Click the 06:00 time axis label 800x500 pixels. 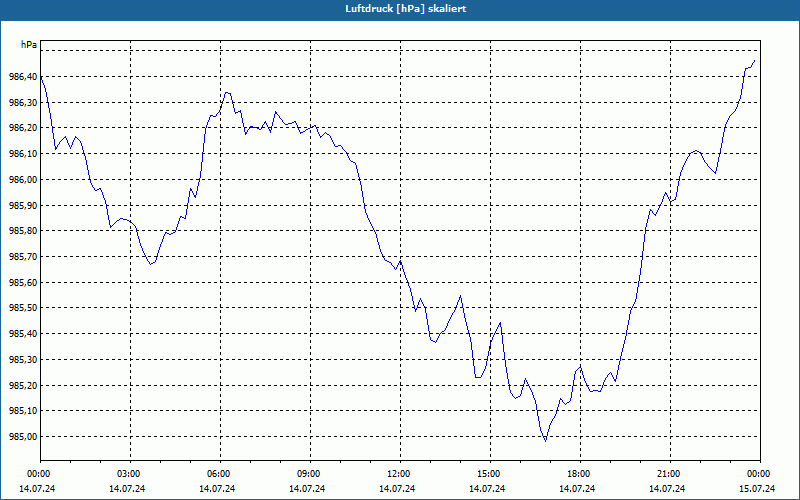(x=217, y=474)
